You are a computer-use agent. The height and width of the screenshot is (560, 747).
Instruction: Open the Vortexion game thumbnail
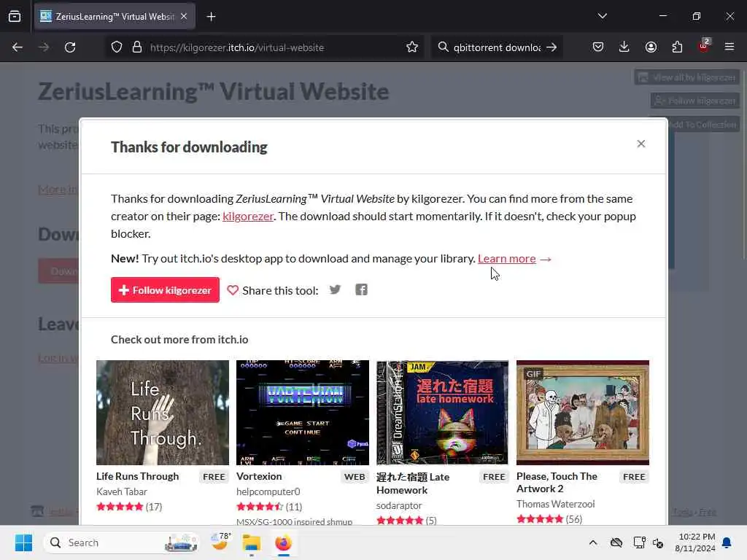(303, 413)
